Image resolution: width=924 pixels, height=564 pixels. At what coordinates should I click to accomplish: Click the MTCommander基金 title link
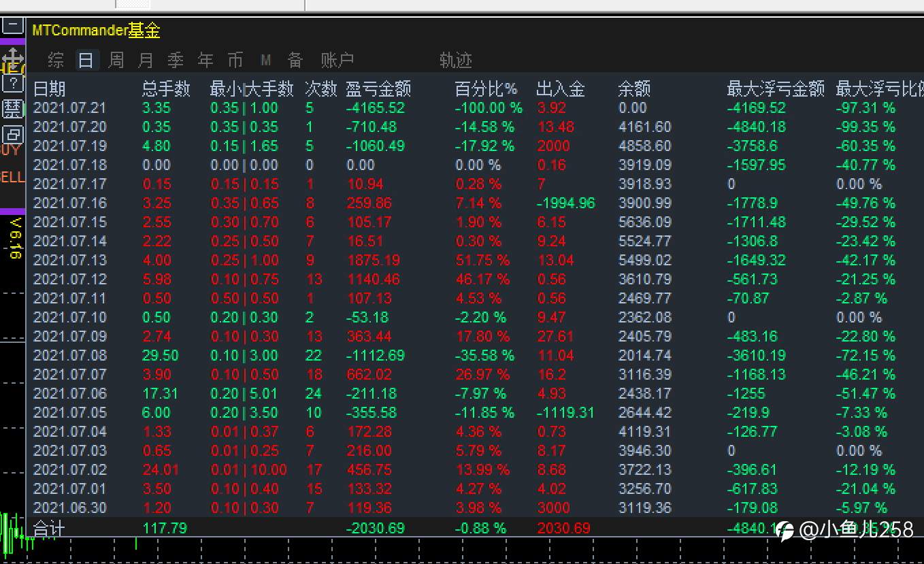pos(96,31)
